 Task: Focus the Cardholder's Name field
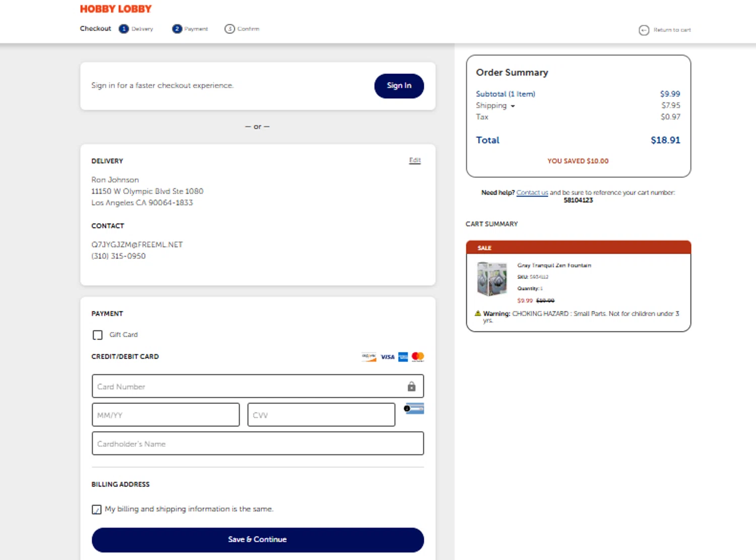(x=258, y=444)
